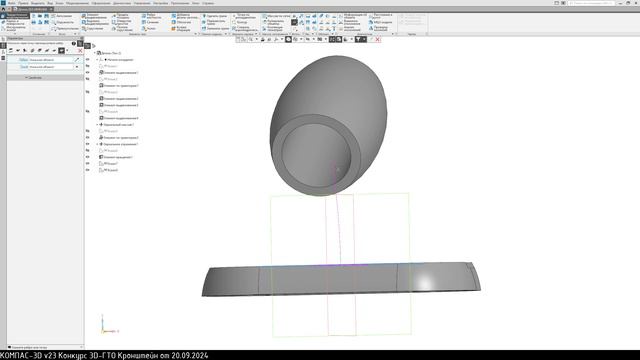The height and width of the screenshot is (360, 640).
Task: Open Информация об объекте diagnostics
Action: pos(353,16)
